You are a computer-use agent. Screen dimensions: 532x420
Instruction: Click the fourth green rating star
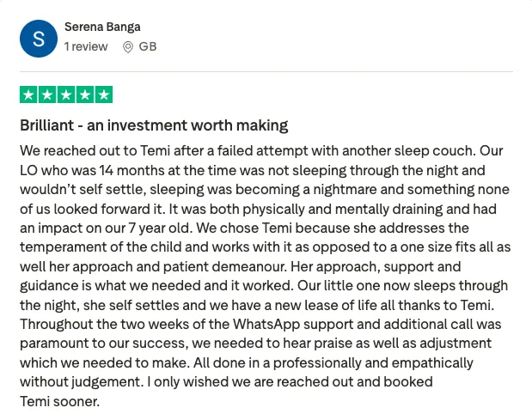[x=85, y=94]
